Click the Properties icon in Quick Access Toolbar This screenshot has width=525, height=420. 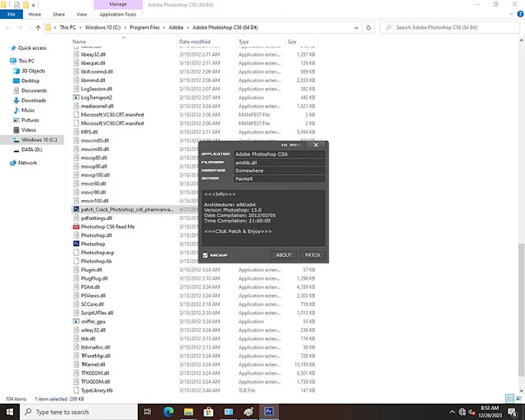click(x=16, y=5)
